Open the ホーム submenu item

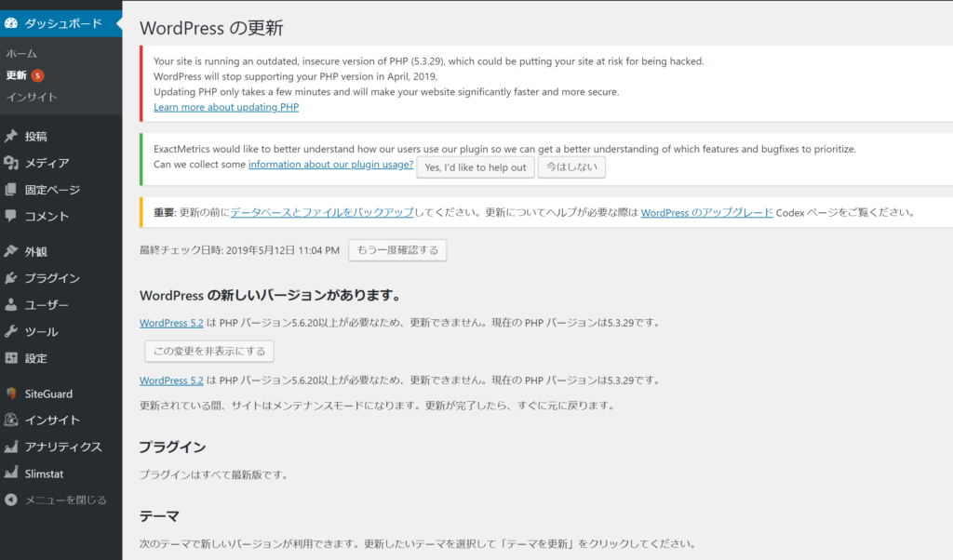click(x=21, y=54)
